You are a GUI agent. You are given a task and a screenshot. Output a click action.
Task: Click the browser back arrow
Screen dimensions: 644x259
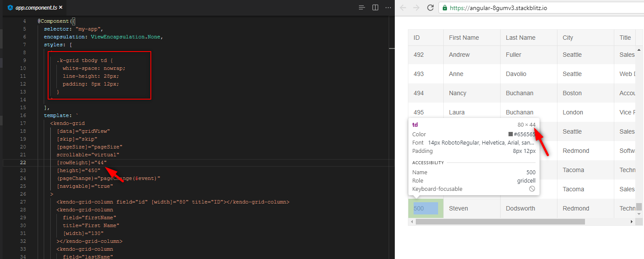[x=402, y=7]
